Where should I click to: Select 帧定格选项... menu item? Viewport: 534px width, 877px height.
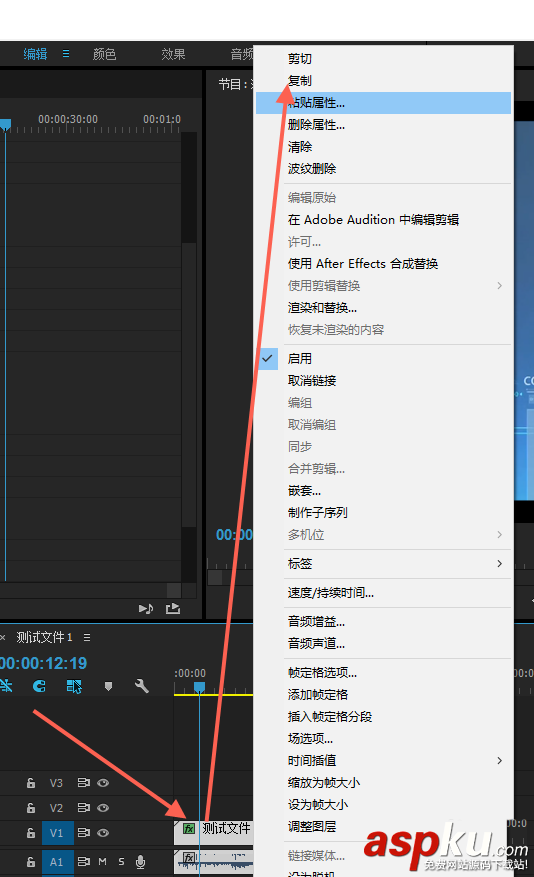pos(384,673)
